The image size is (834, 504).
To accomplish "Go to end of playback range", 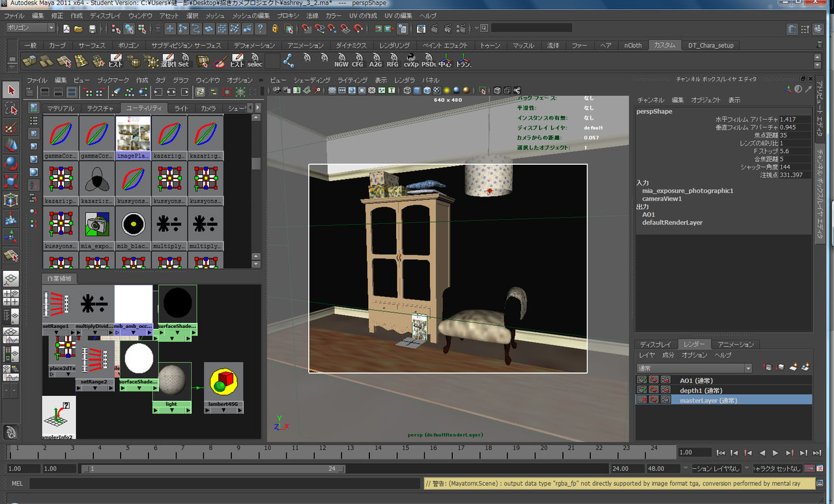I will click(x=816, y=453).
